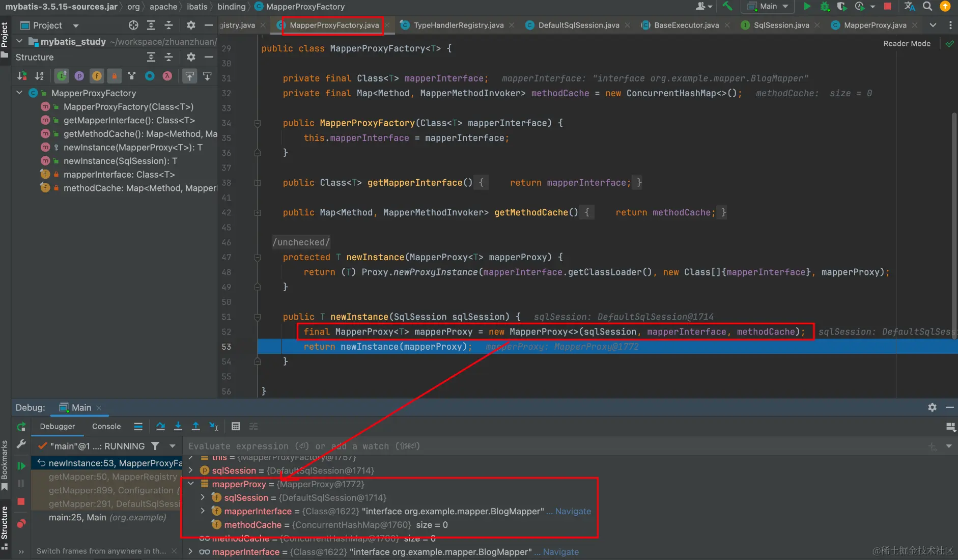The width and height of the screenshot is (958, 560).
Task: Click Navigate link on bottom mapperInterface watch
Action: tap(560, 552)
